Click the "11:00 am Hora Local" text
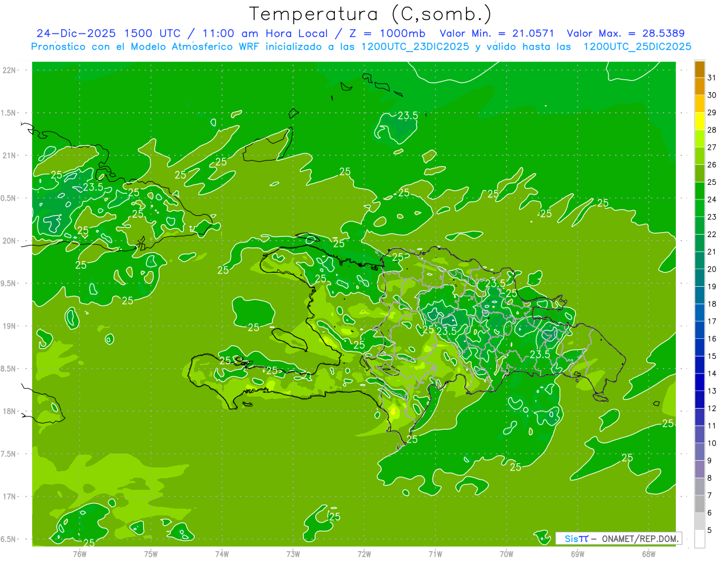This screenshot has height=562, width=728. tap(263, 33)
